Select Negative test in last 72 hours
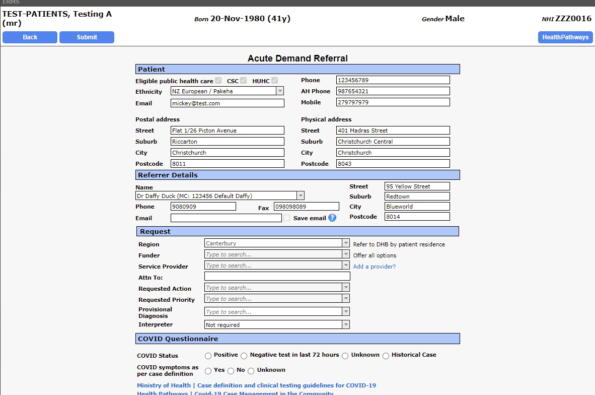The image size is (595, 395). click(x=244, y=356)
